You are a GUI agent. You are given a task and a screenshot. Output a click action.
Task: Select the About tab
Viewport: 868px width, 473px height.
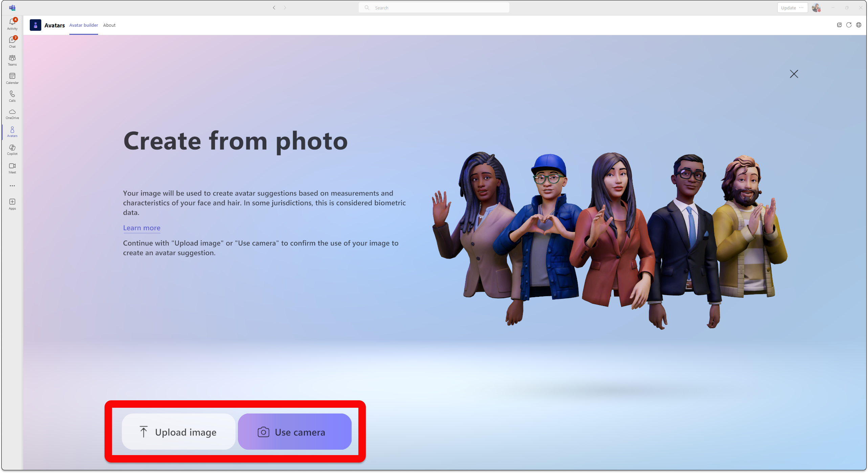109,25
